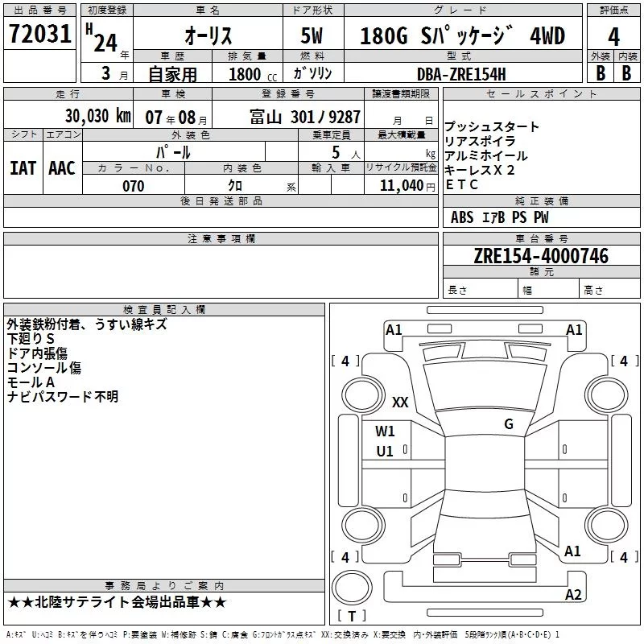Select the 長さ length field
Viewport: 644px width, 644px height.
click(x=480, y=290)
